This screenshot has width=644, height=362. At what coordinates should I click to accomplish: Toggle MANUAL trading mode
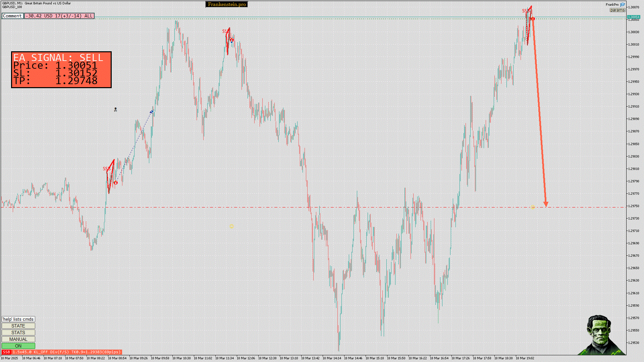point(18,339)
